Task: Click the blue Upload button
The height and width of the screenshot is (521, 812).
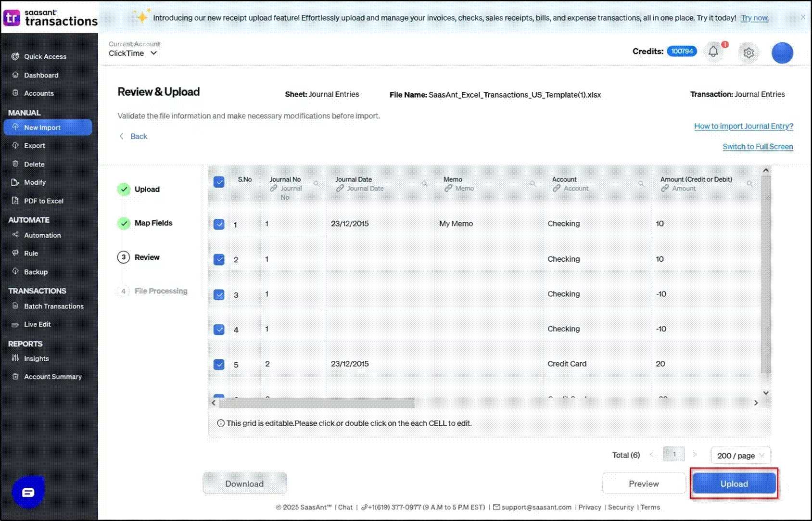Action: (x=734, y=483)
